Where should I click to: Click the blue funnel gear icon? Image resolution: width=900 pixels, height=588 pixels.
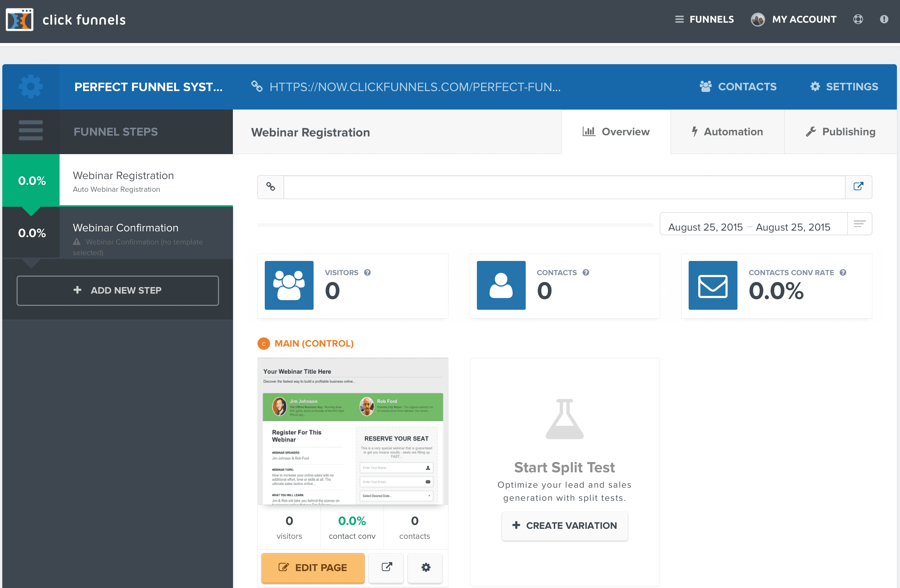point(31,86)
